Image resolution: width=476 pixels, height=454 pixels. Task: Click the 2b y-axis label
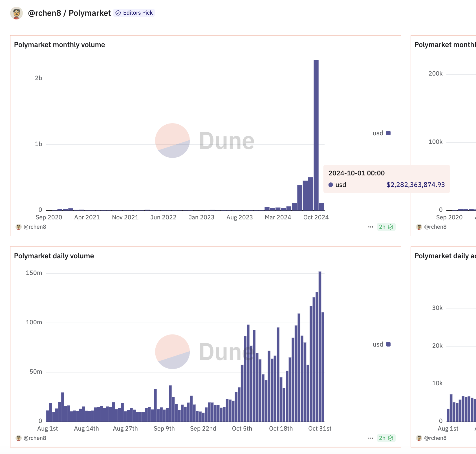pyautogui.click(x=38, y=78)
